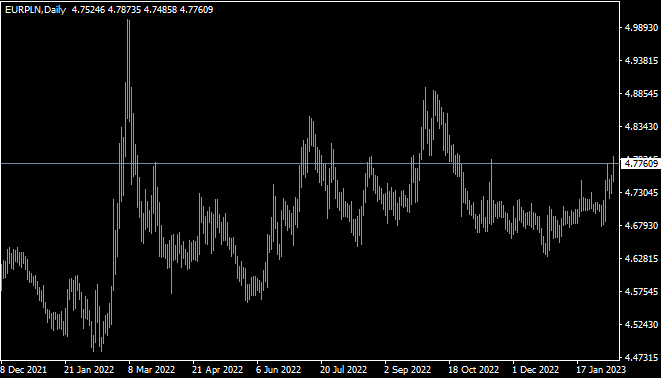Click the tallest price spike bar of March 2022
The image size is (661, 378).
(127, 70)
